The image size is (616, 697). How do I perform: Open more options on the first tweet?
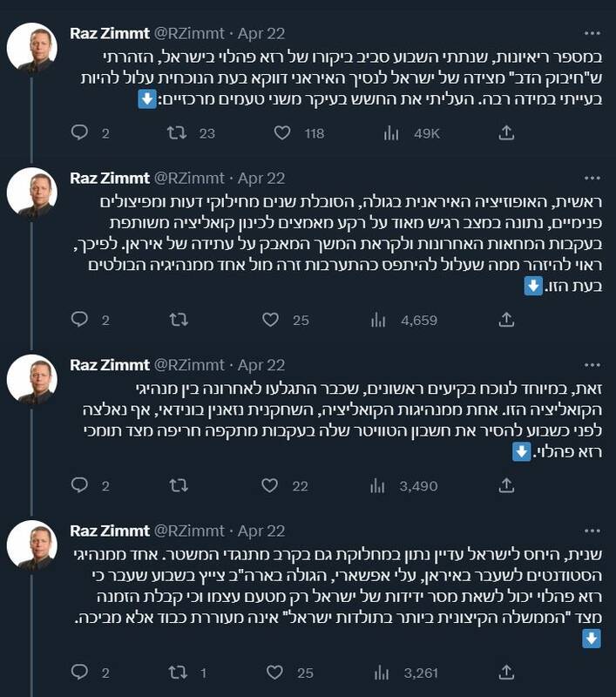pos(592,33)
